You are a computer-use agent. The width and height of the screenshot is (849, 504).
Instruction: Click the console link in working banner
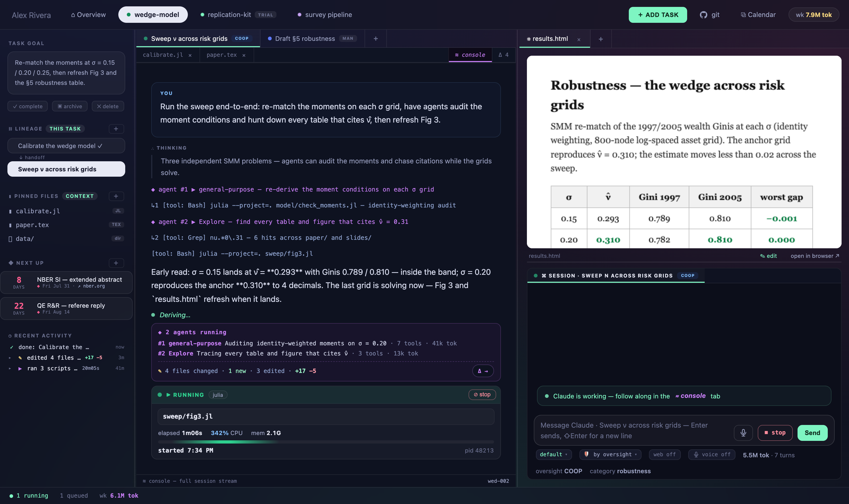(x=690, y=396)
